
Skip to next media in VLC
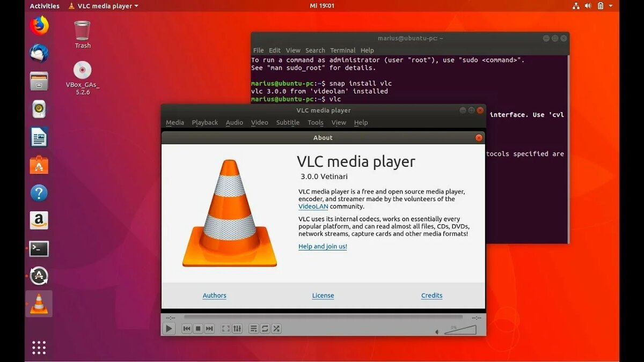pyautogui.click(x=209, y=328)
